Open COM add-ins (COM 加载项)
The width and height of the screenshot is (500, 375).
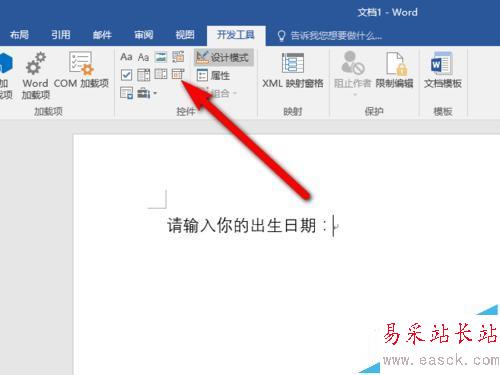(81, 70)
